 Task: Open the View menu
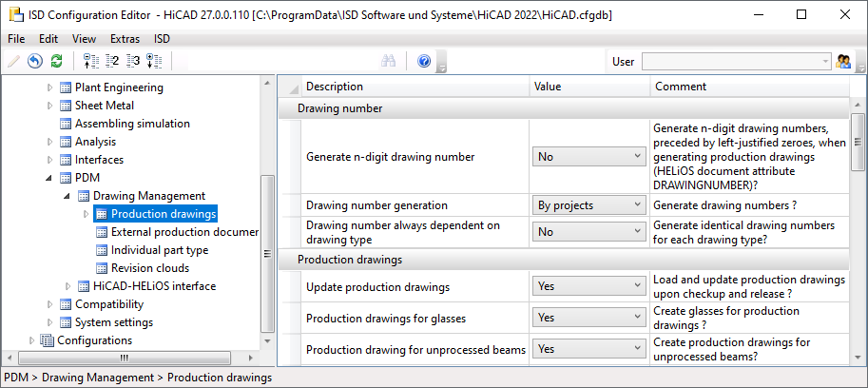(x=85, y=39)
